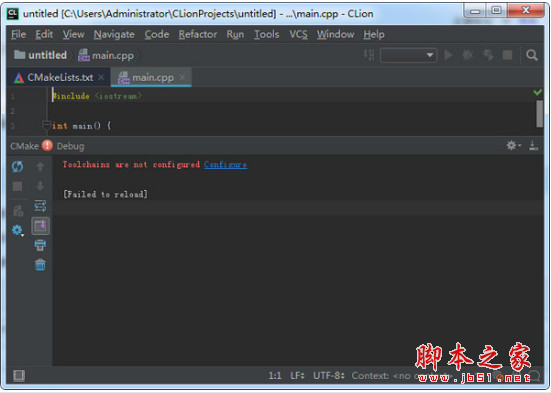Open the VCS menu

click(298, 34)
